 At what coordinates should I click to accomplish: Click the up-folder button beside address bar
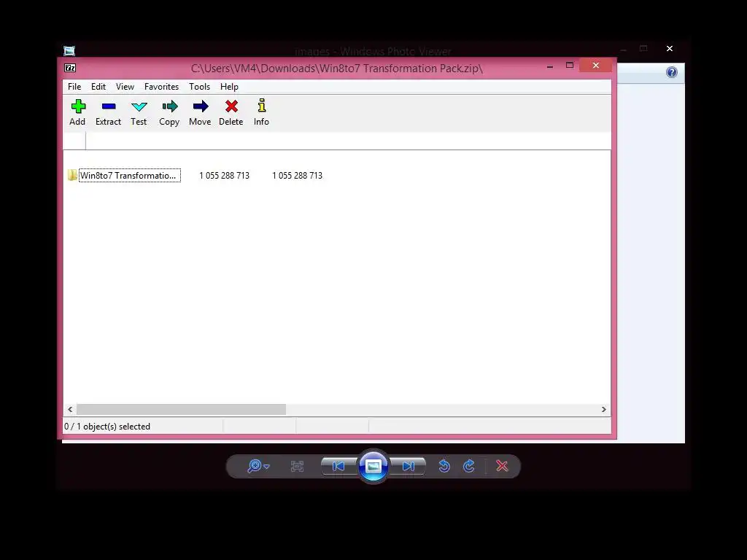tap(74, 141)
